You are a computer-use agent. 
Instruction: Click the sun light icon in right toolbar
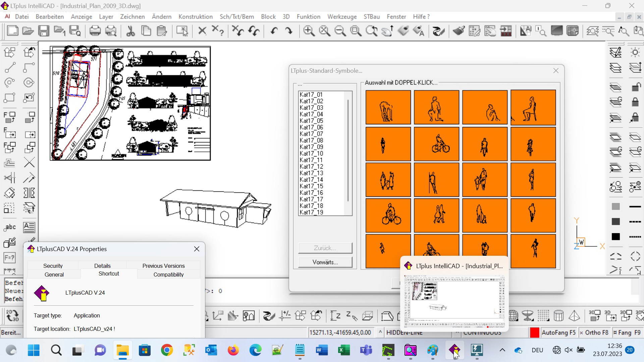635,52
